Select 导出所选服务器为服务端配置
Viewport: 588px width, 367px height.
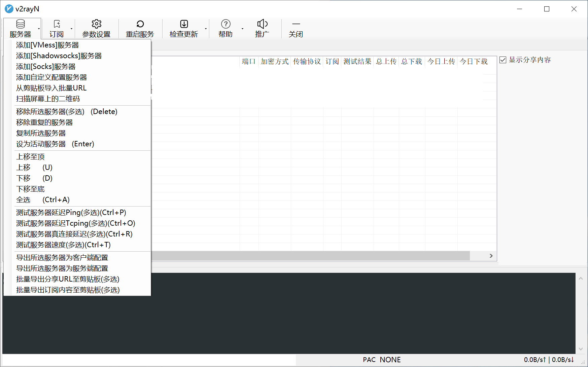(81, 268)
